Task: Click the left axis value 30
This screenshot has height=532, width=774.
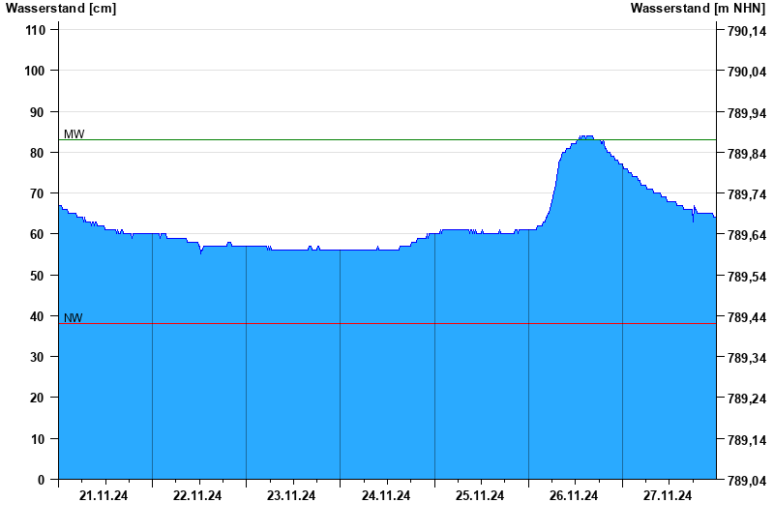Action: pos(38,357)
